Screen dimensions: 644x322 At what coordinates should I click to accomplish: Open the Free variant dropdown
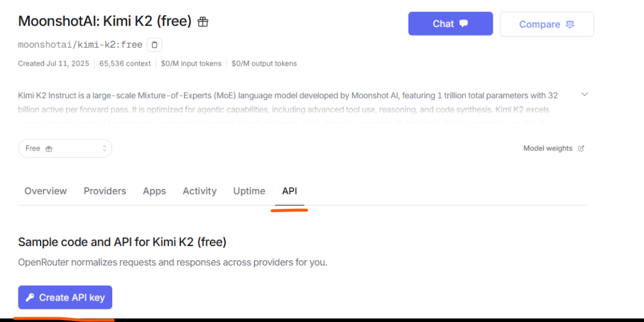tap(65, 148)
